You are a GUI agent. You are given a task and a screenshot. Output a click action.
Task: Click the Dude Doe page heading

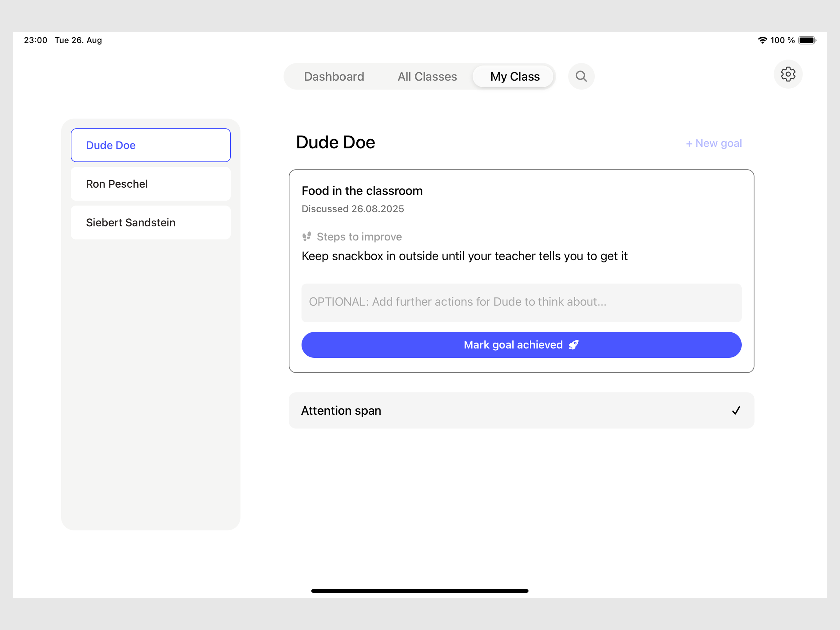point(335,142)
